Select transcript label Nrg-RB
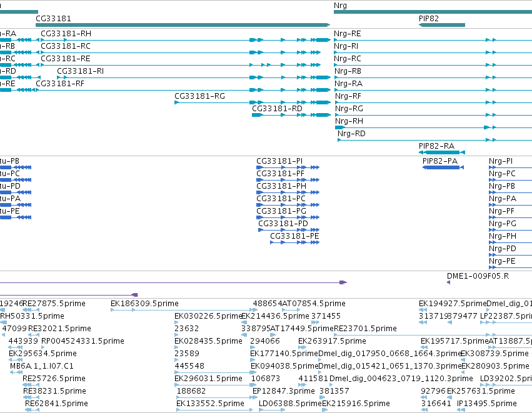The image size is (532, 413). [x=348, y=71]
